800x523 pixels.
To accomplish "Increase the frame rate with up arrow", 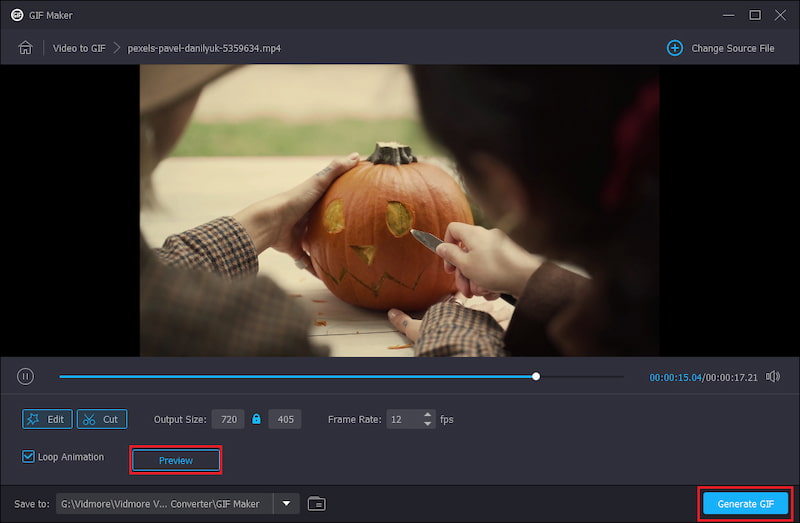I will tap(428, 415).
